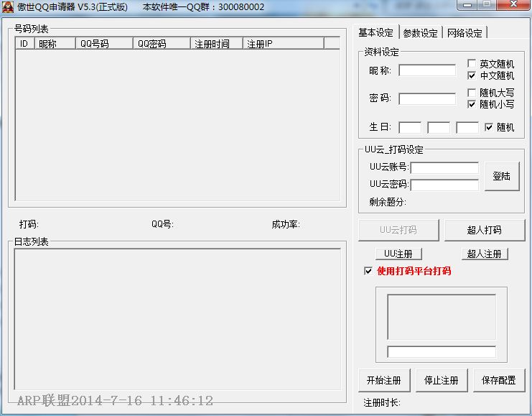
Task: Click the 登陆 button
Action: (502, 176)
